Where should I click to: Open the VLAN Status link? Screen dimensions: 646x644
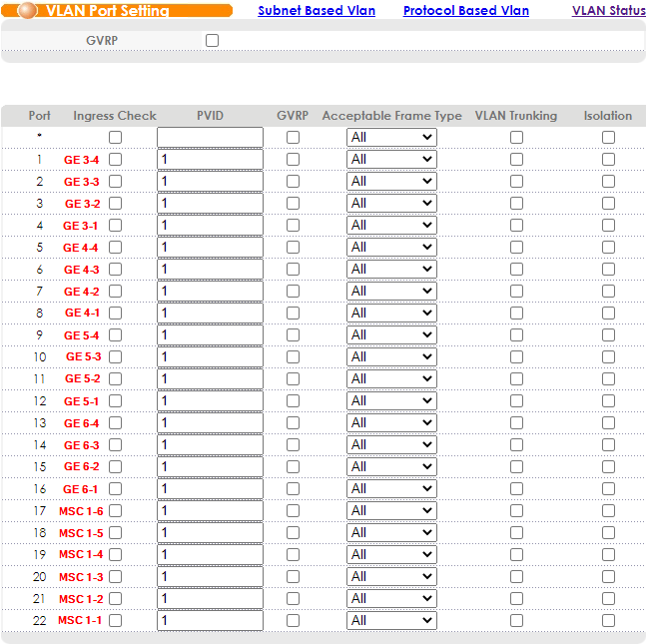[x=608, y=11]
